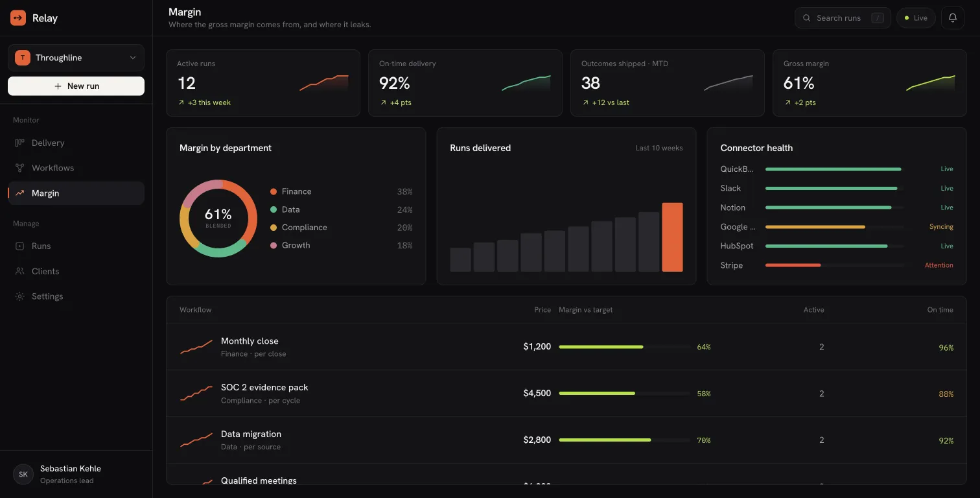
Task: Click the Monthly close trend icon
Action: pyautogui.click(x=196, y=347)
